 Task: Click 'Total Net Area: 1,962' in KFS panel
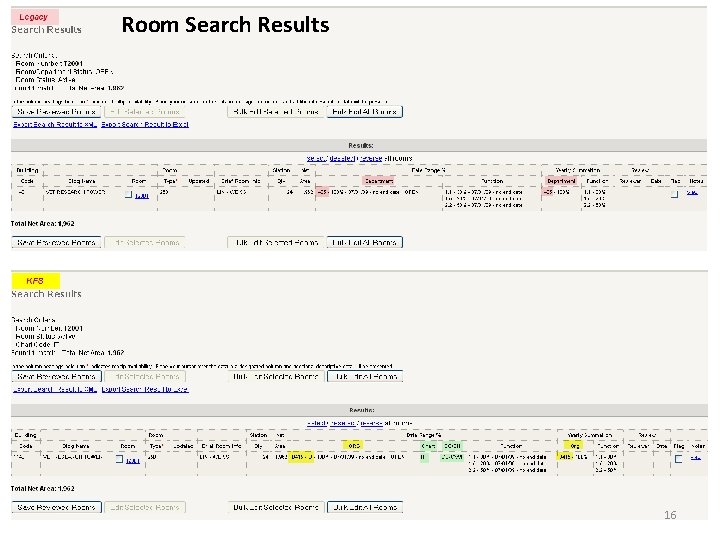tap(43, 489)
